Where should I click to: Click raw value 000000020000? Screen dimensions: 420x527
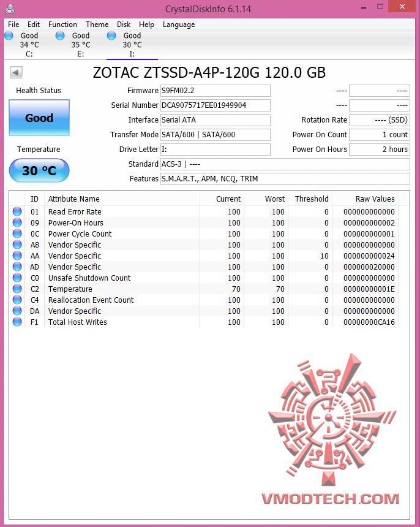click(369, 267)
